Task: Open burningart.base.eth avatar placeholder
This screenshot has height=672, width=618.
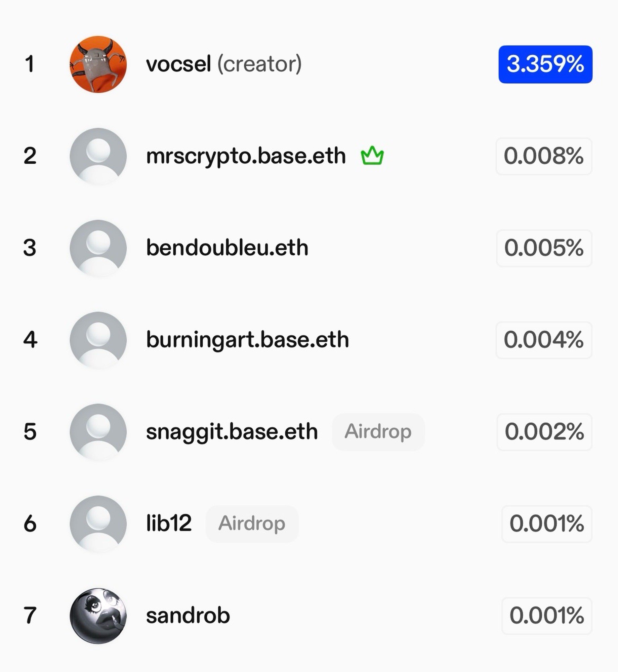Action: coord(98,340)
